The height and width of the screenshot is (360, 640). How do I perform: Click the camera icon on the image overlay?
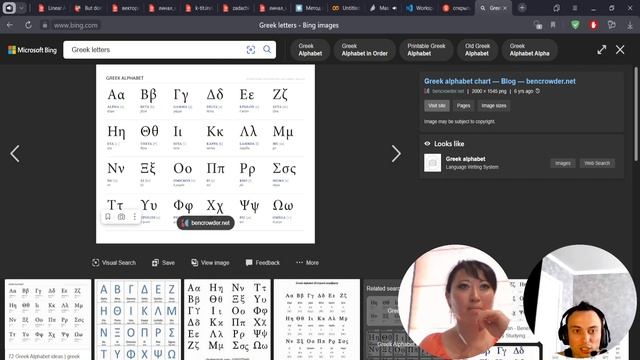(x=121, y=217)
